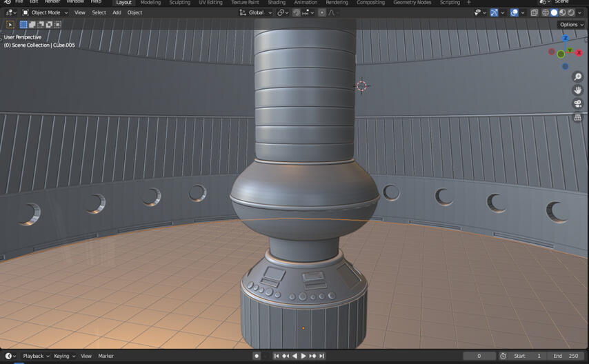Screen dimensions: 589x364
Task: Play the animation forward
Action: 303,356
